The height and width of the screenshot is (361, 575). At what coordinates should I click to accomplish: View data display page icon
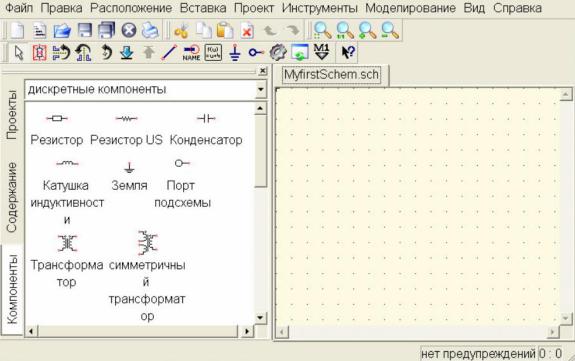[x=300, y=53]
